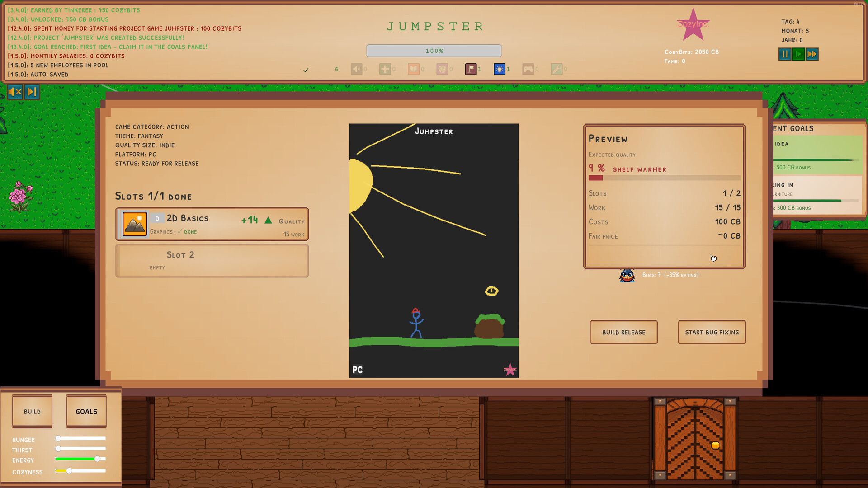Click the 'Slots 1/1 done' heading
This screenshot has height=488, width=868.
(x=153, y=196)
